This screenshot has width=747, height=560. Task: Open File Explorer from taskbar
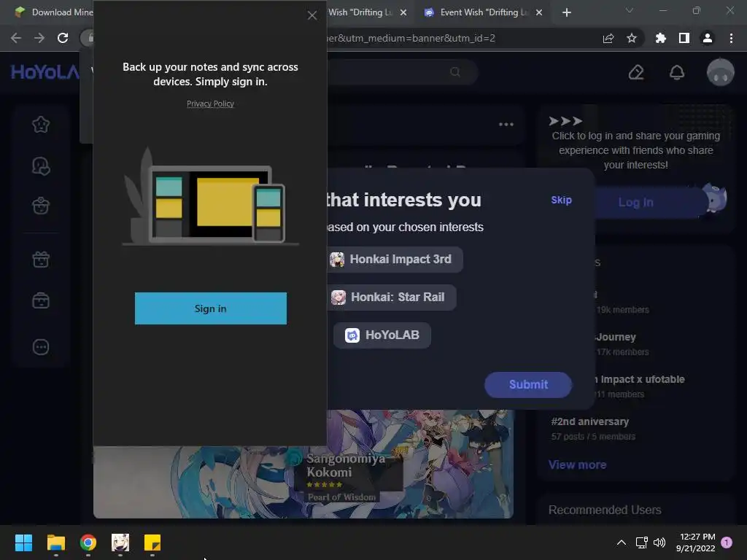pos(55,542)
